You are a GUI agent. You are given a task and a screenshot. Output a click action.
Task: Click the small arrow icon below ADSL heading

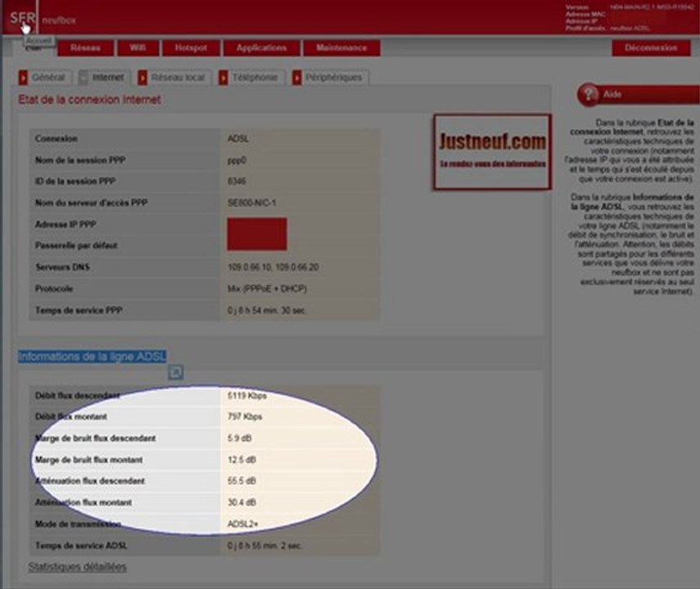click(x=176, y=372)
